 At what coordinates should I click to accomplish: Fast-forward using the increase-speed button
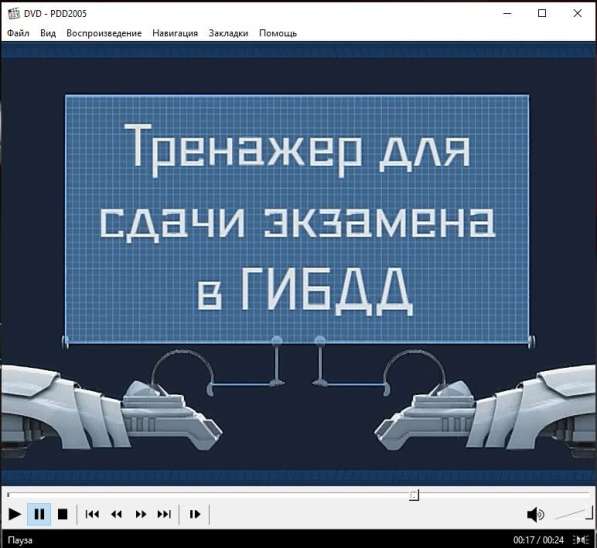140,514
